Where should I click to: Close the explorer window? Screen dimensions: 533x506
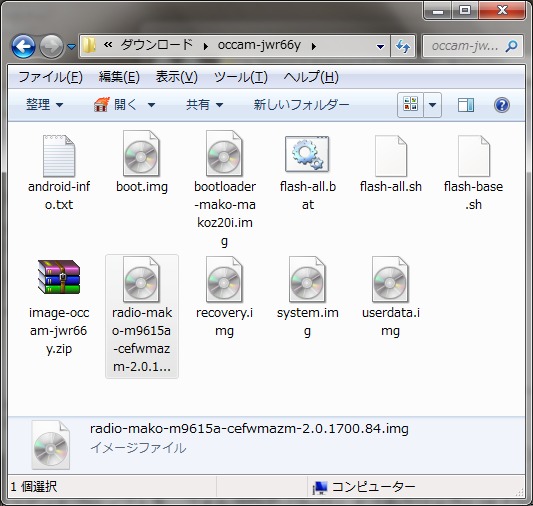tap(502, 11)
